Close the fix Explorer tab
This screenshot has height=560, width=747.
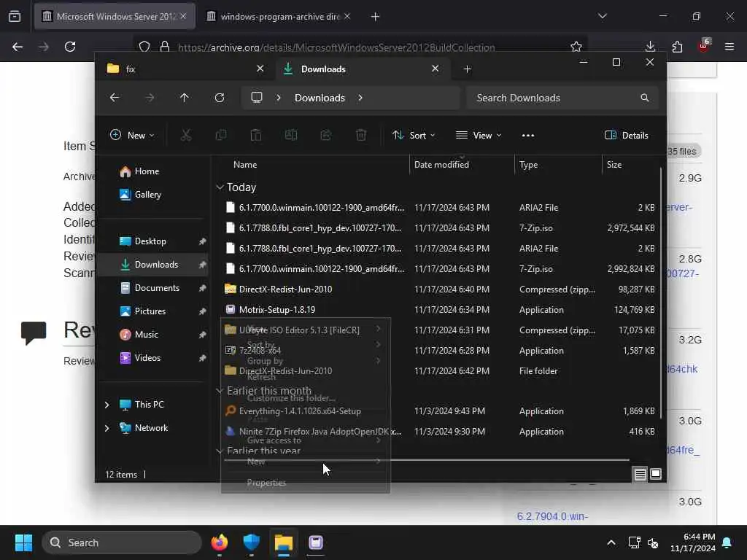pyautogui.click(x=260, y=69)
